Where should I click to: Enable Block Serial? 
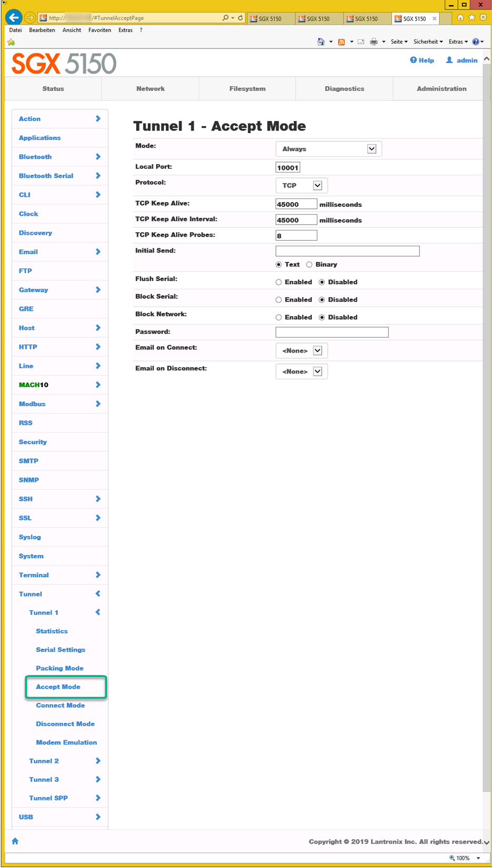click(x=279, y=300)
